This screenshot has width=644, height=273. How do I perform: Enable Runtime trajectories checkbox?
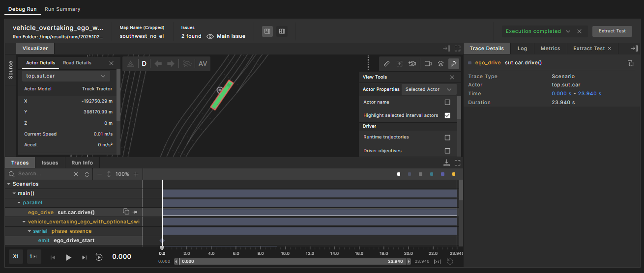tap(447, 137)
